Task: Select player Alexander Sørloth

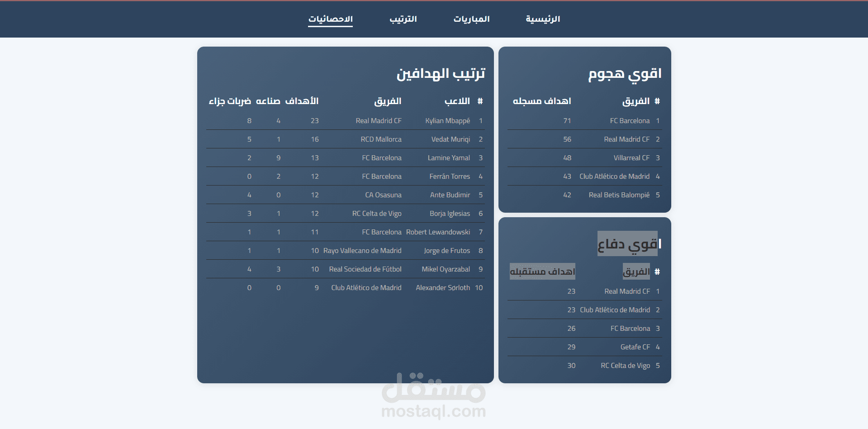Action: [443, 288]
